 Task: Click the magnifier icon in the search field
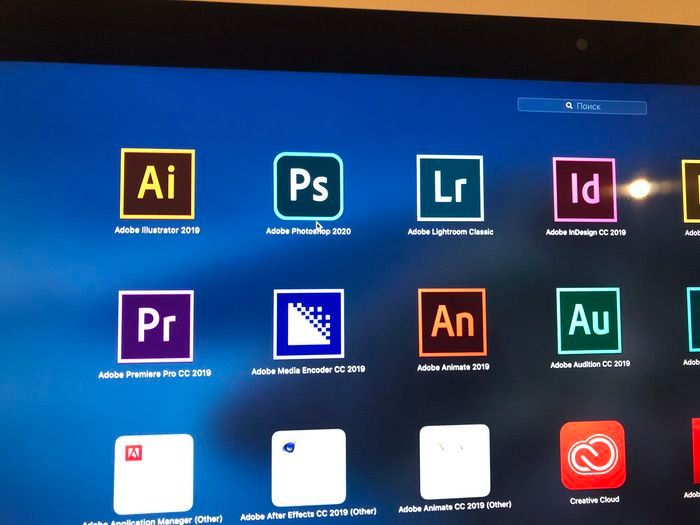[569, 105]
